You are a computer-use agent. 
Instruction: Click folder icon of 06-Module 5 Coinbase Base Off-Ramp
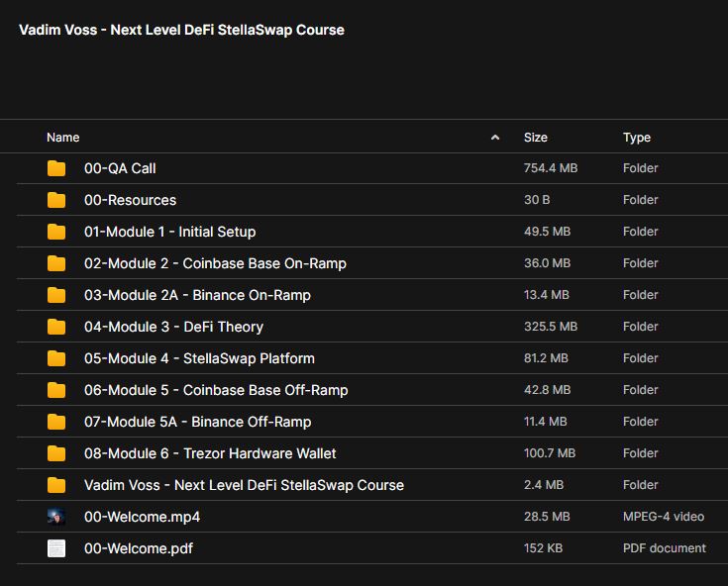pos(56,390)
